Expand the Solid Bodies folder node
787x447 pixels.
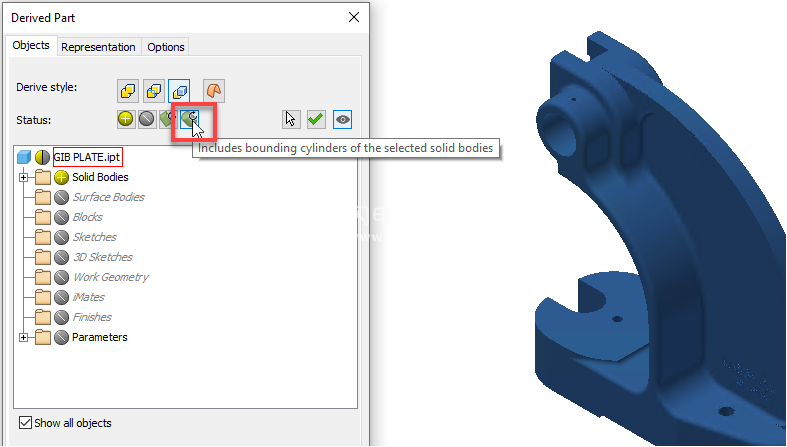point(23,177)
